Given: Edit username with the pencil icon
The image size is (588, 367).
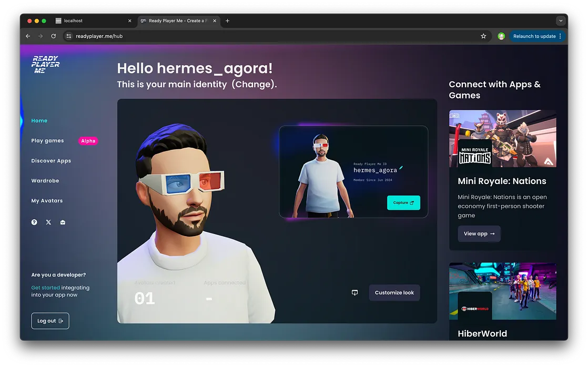Looking at the screenshot, I should 401,168.
